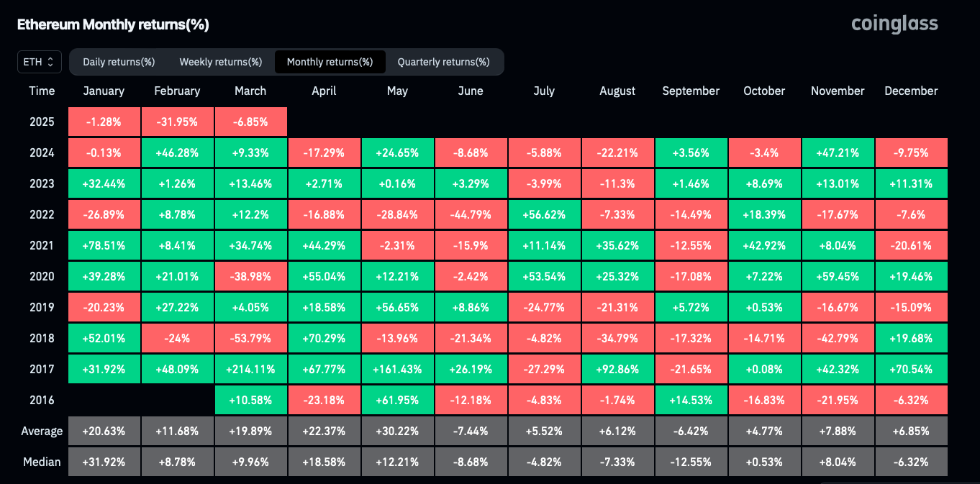The height and width of the screenshot is (484, 980).
Task: Click the December column header
Action: point(911,91)
